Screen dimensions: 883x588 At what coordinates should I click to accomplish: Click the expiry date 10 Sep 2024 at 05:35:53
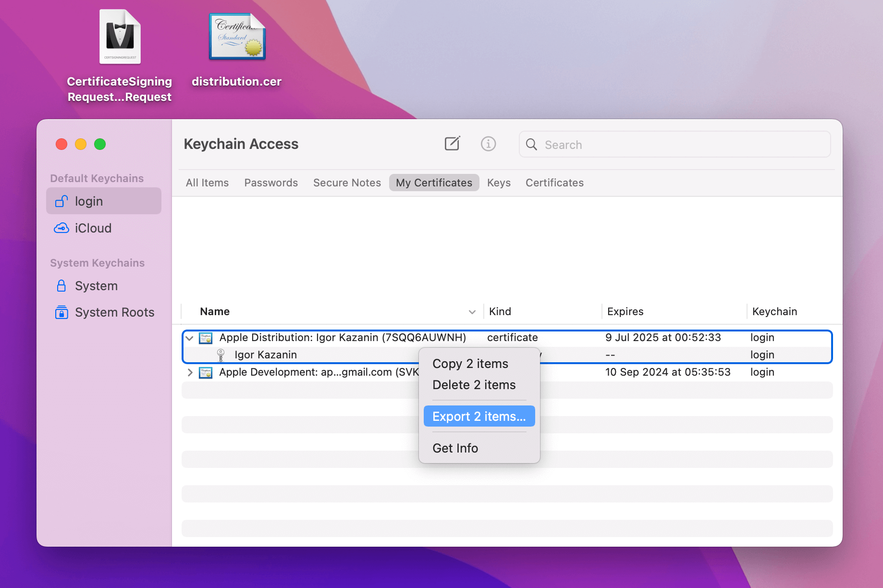[x=668, y=372]
